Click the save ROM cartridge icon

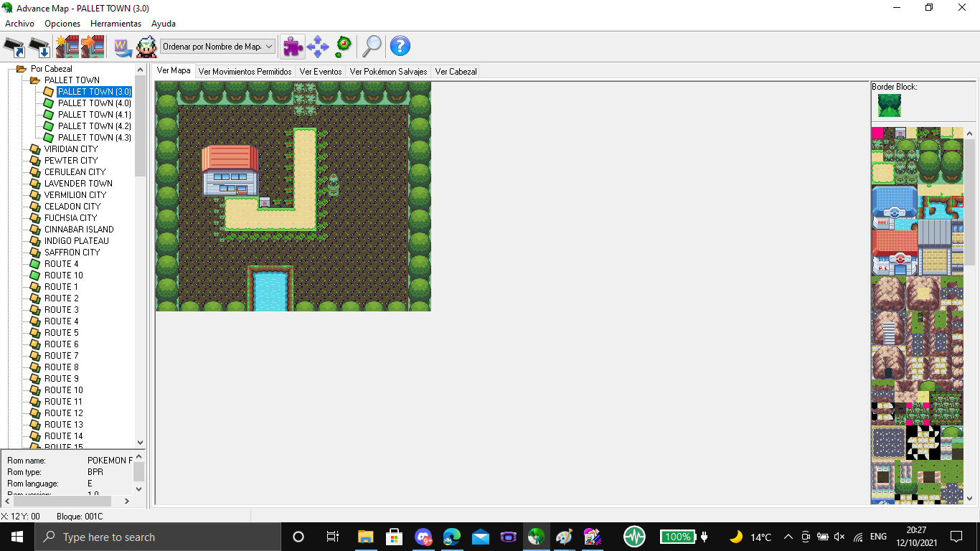tap(39, 47)
